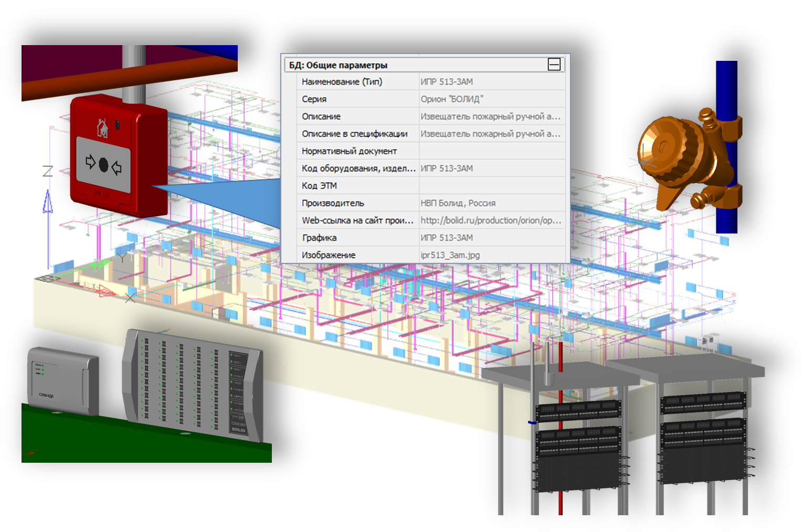
Task: Select the Изображение property label
Action: [x=329, y=255]
